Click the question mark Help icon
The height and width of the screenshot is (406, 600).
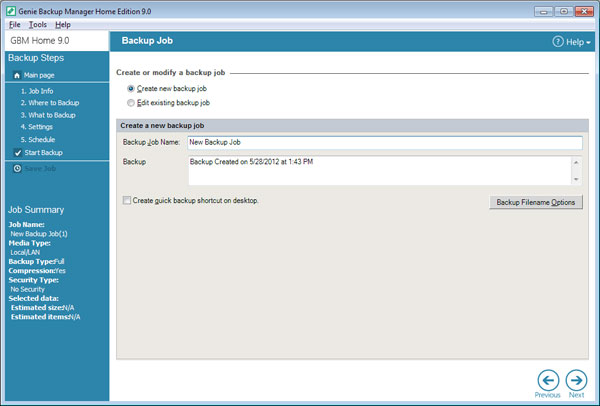558,41
